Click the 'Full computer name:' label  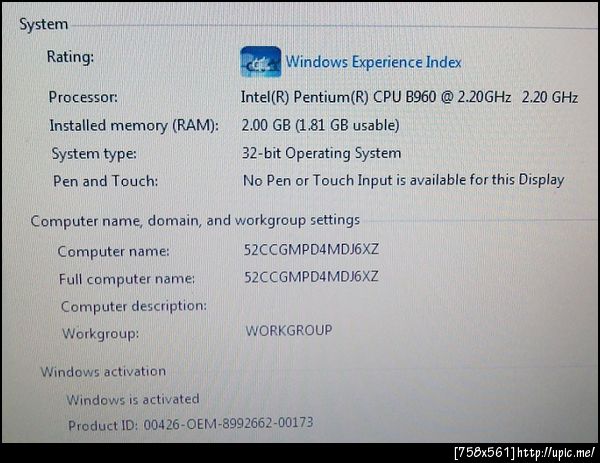127,279
